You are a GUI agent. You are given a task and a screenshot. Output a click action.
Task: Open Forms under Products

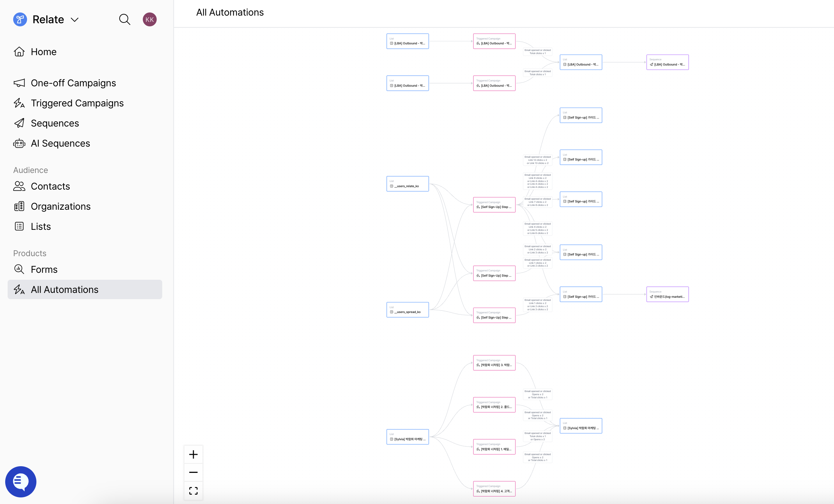click(x=44, y=269)
